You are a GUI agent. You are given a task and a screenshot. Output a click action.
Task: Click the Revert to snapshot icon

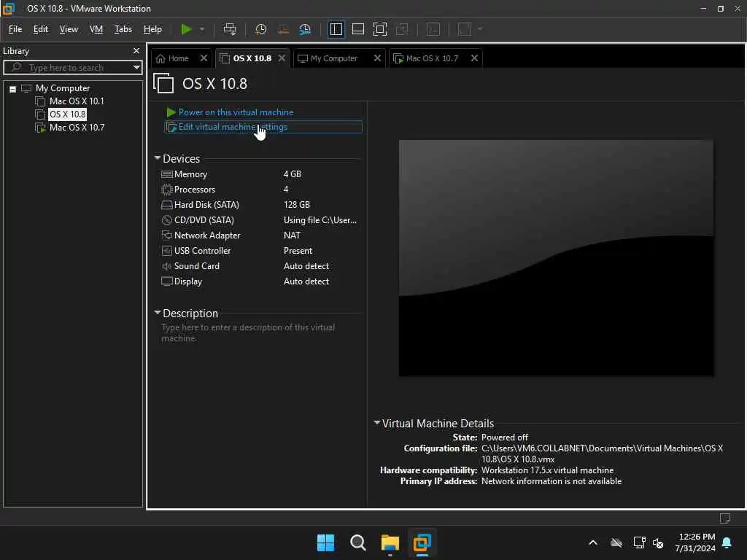point(283,29)
